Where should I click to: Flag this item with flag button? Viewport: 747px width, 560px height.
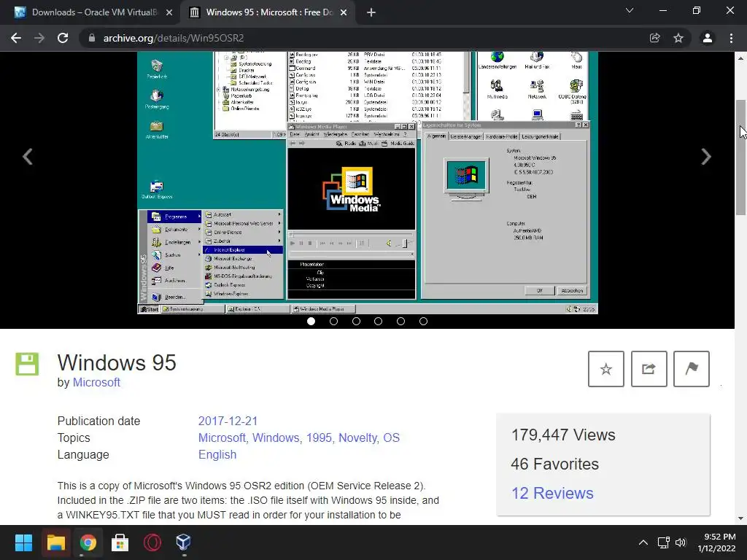pos(692,369)
